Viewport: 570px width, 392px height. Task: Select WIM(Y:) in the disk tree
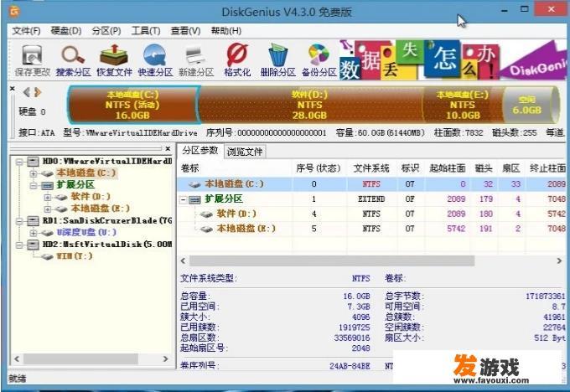click(74, 255)
